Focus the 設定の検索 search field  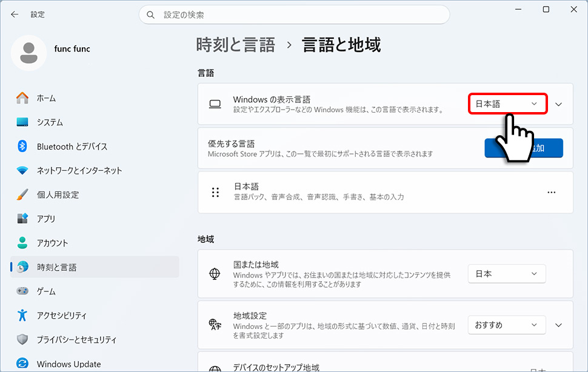(295, 15)
